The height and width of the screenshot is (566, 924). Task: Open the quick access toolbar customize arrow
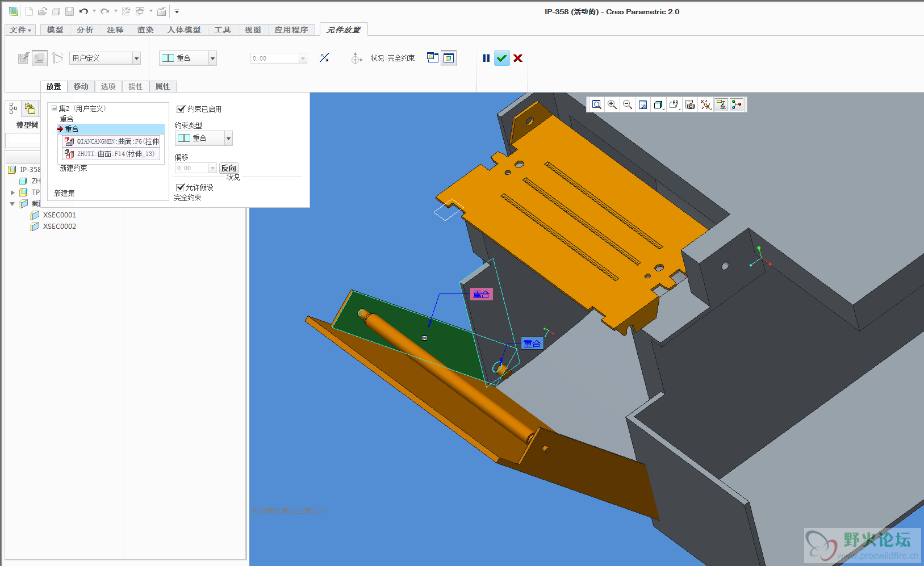coord(177,11)
